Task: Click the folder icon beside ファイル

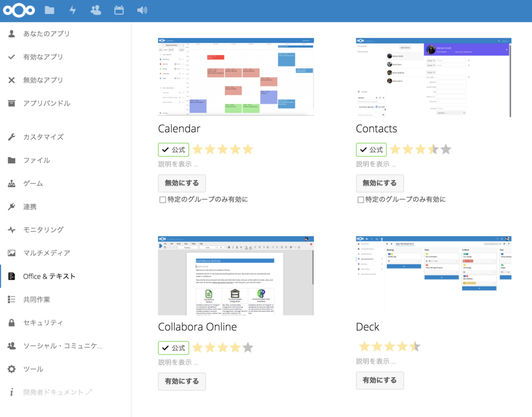Action: tap(11, 160)
